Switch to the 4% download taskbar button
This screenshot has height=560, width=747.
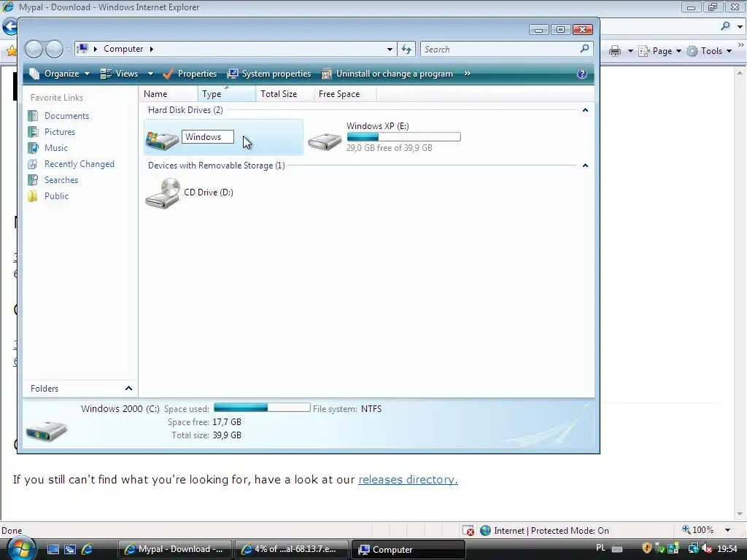pyautogui.click(x=291, y=549)
